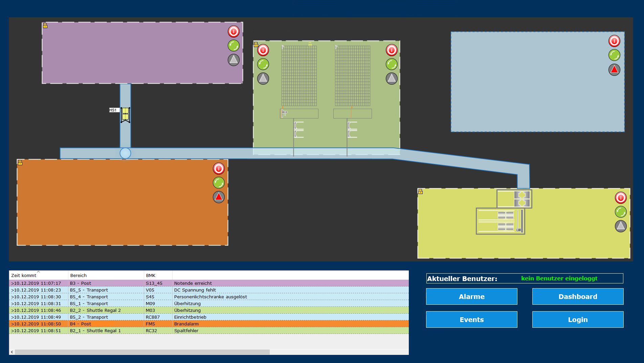
Task: Click green restart icon in orange area
Action: tap(219, 183)
